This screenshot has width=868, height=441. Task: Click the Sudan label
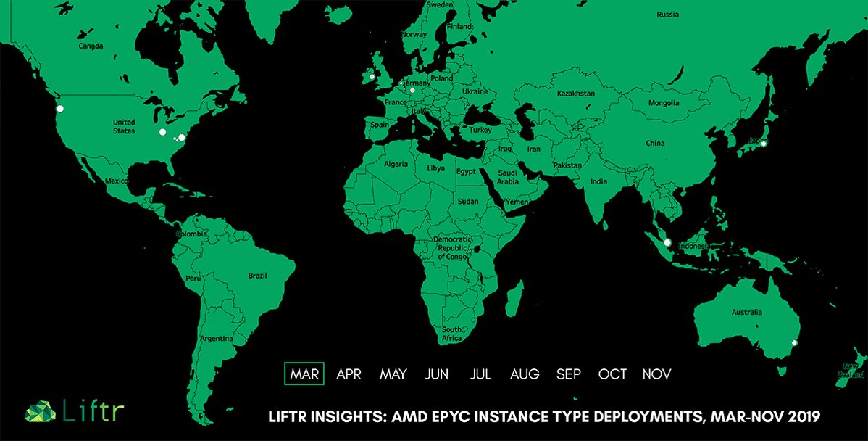pos(468,202)
